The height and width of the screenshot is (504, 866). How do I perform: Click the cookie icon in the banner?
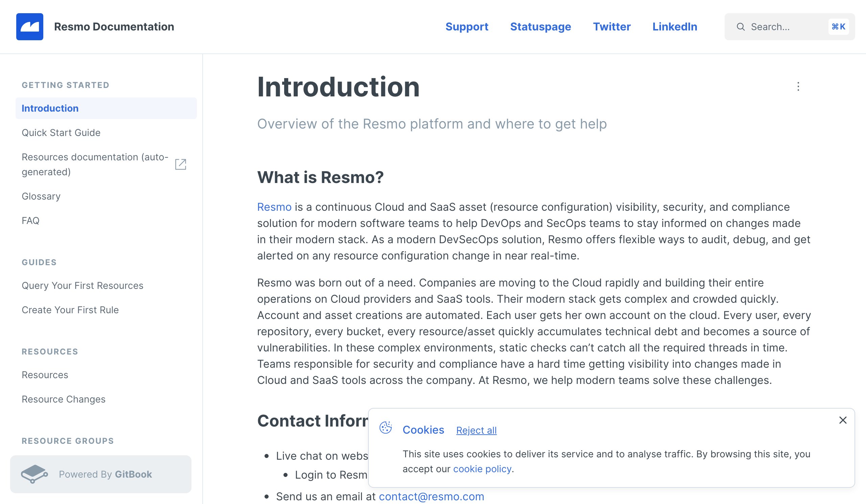click(x=386, y=428)
